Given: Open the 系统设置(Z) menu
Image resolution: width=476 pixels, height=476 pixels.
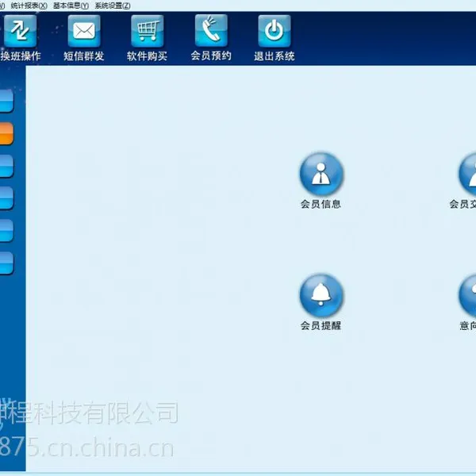Looking at the screenshot, I should coord(113,6).
